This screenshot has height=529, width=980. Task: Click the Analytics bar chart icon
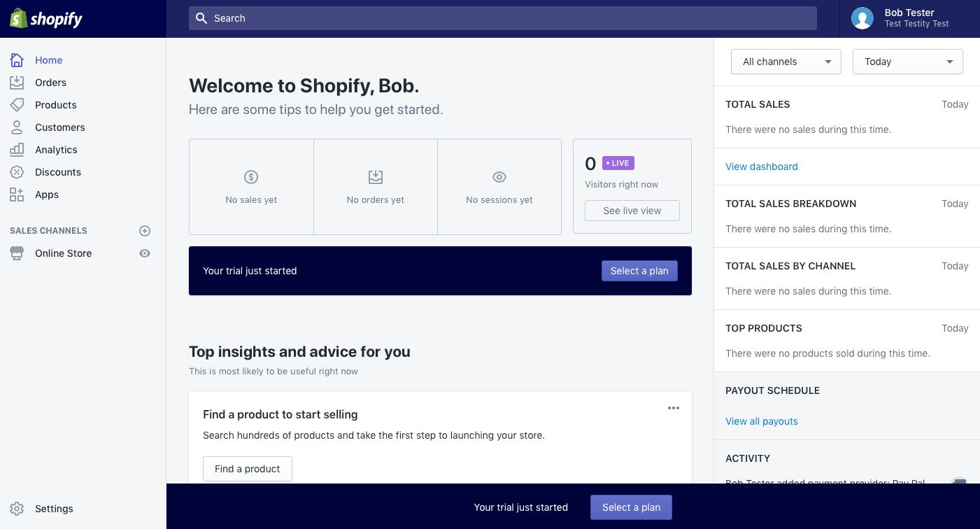coord(17,150)
